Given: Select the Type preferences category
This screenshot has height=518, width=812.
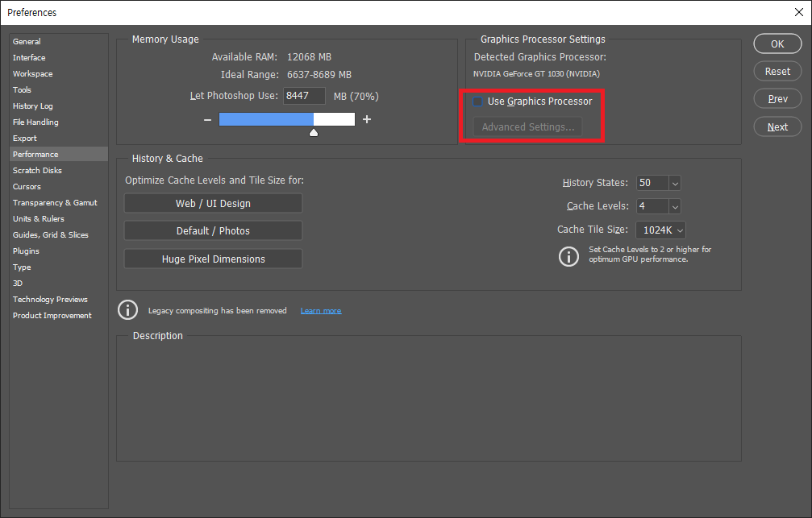Looking at the screenshot, I should [x=59, y=267].
